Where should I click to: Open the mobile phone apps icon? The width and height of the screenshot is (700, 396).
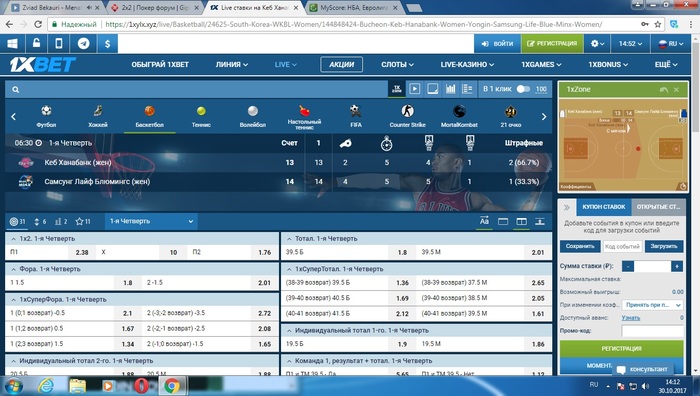pos(59,44)
